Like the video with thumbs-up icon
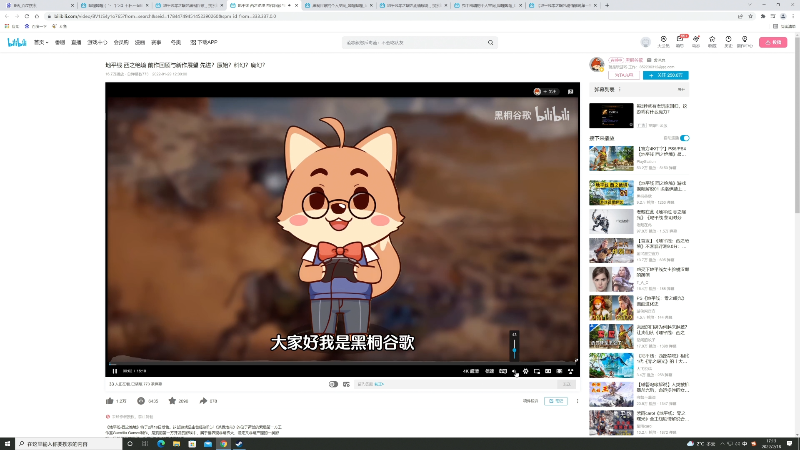Image resolution: width=800 pixels, height=450 pixels. pyautogui.click(x=110, y=401)
